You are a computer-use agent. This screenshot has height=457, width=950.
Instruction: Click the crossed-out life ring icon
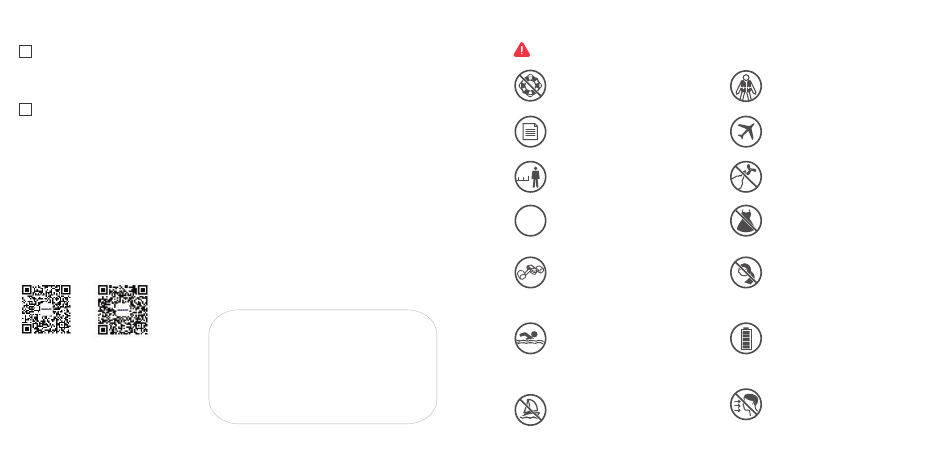530,85
